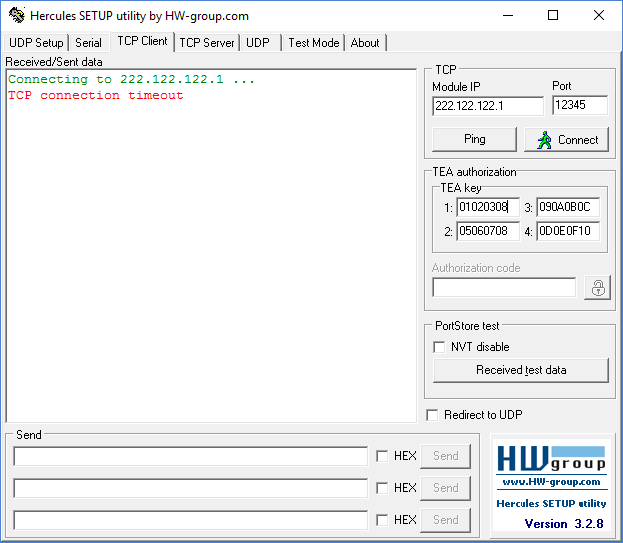Click the 'TCP connection timeout' message
623x543 pixels.
click(96, 95)
